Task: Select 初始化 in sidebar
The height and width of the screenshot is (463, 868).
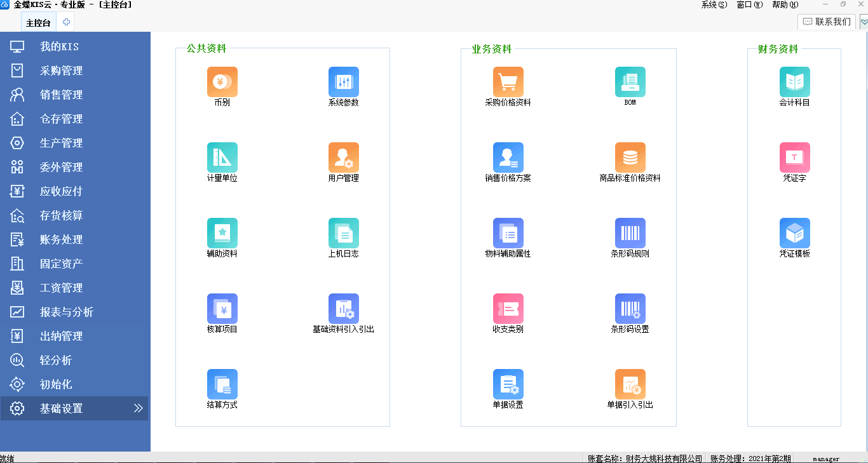Action: (75, 384)
